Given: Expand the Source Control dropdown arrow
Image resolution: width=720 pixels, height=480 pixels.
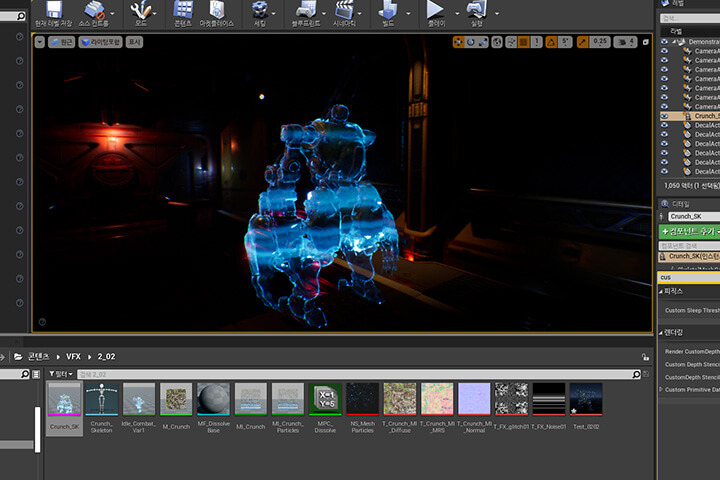Looking at the screenshot, I should 113,13.
